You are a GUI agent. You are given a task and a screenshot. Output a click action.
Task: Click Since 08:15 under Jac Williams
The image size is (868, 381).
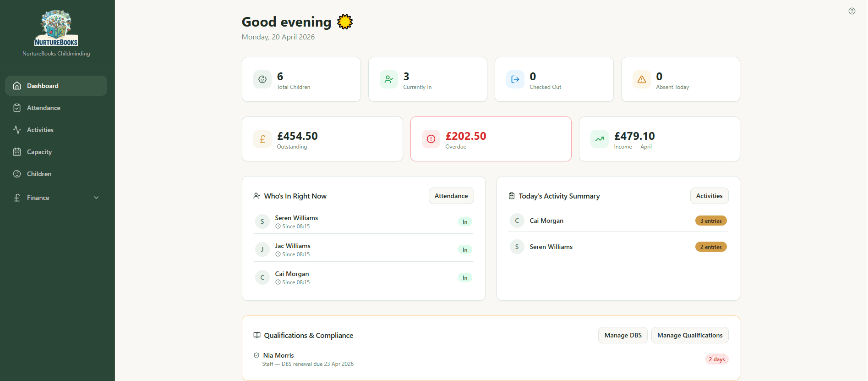(x=296, y=254)
